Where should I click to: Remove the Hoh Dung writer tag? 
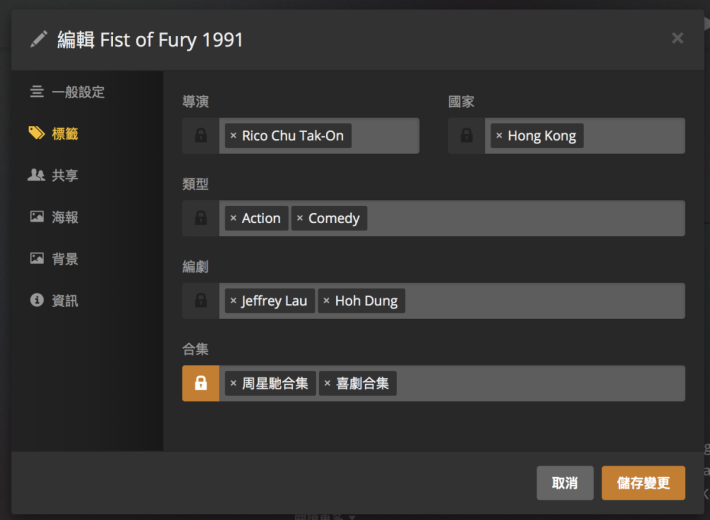tap(326, 300)
